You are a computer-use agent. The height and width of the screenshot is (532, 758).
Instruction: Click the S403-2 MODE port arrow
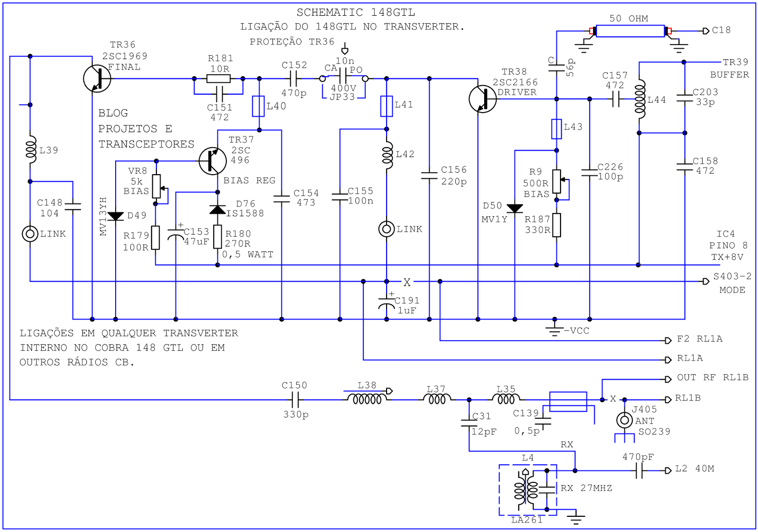click(706, 281)
